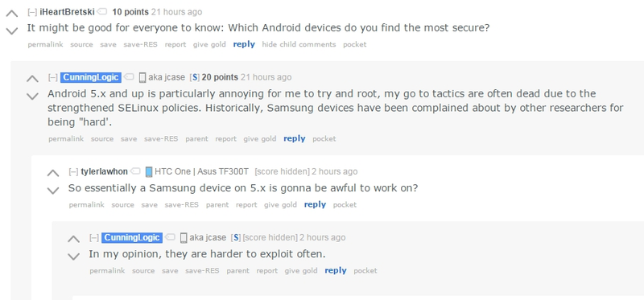Viewport: 644px width, 300px height.
Task: Downvote iHeartBretski's comment
Action: pos(12,31)
